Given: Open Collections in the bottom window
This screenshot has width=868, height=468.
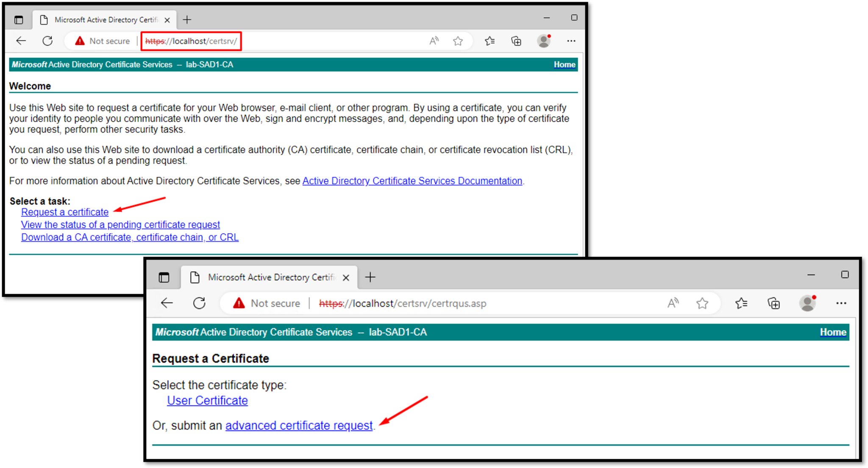Looking at the screenshot, I should coord(773,303).
